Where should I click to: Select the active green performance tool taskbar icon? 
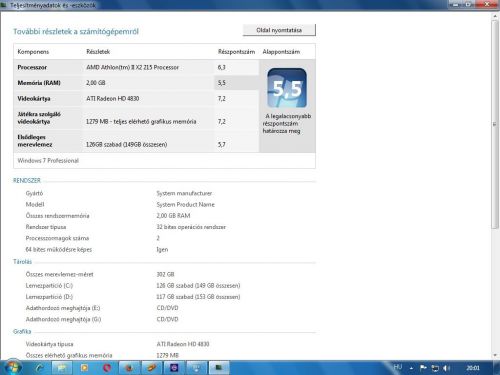click(x=219, y=368)
